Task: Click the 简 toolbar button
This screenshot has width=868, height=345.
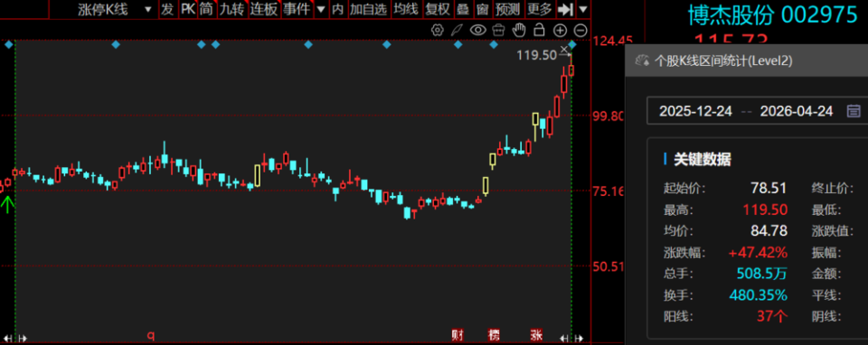Action: pos(206,9)
